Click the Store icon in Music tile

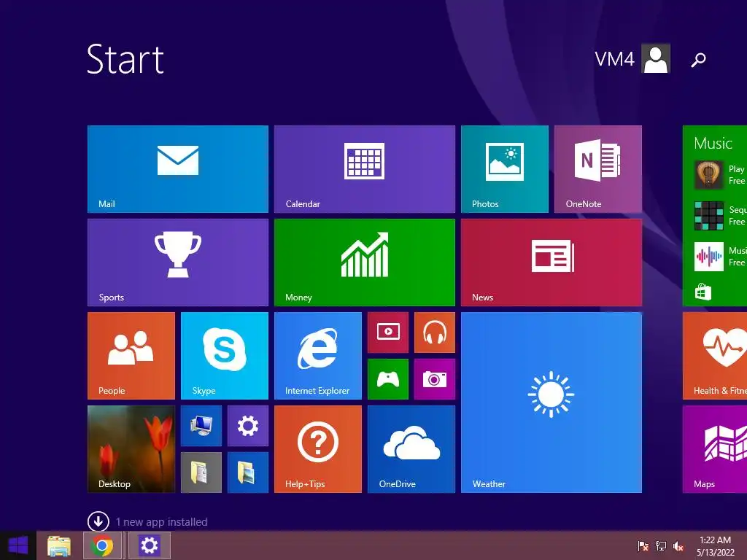[703, 292]
